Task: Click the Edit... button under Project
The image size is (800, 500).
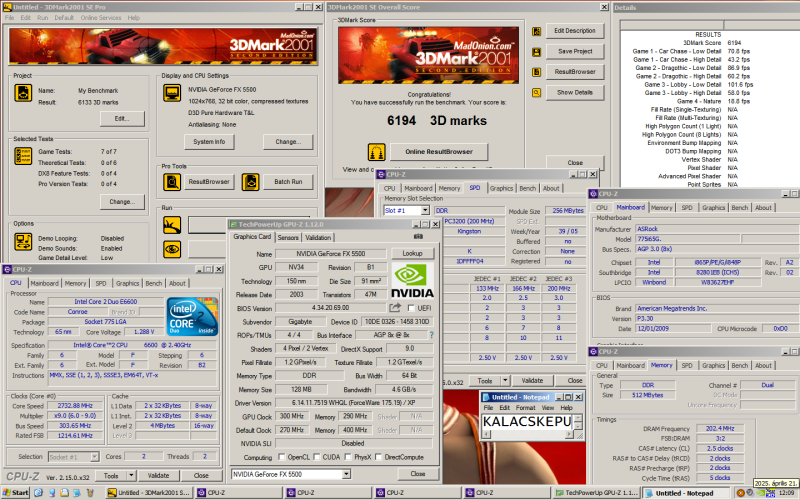Action: click(122, 118)
